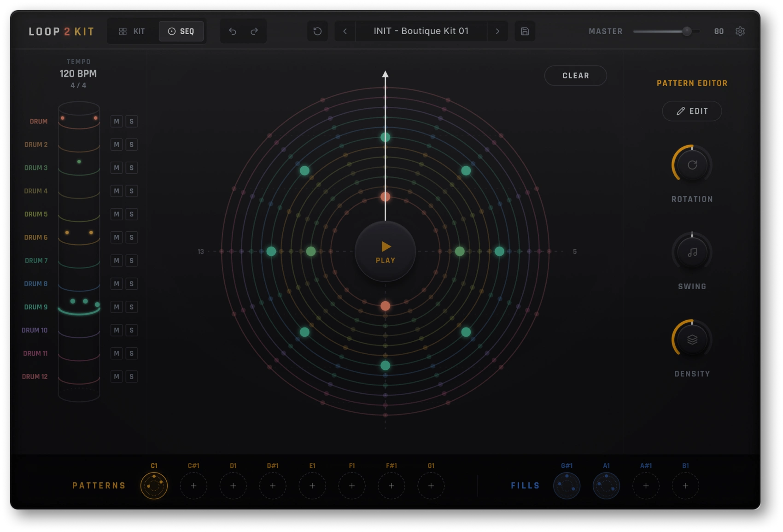Mute DRUM 12 track
This screenshot has height=532, width=783.
tap(117, 377)
